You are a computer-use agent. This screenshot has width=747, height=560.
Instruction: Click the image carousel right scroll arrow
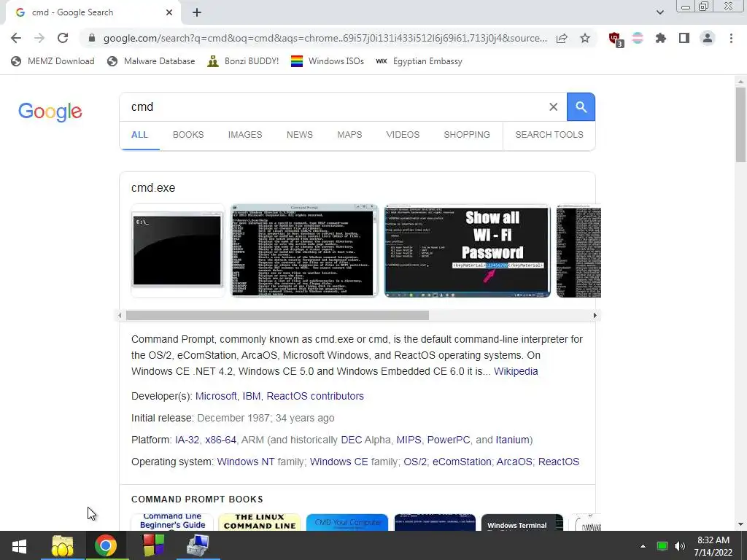point(595,315)
